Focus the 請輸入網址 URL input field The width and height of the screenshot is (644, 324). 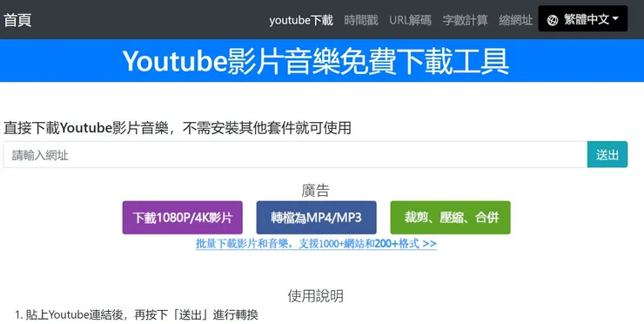point(295,155)
